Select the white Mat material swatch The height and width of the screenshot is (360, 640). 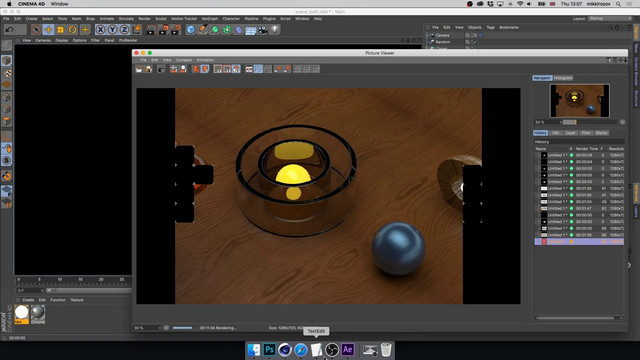coord(22,314)
